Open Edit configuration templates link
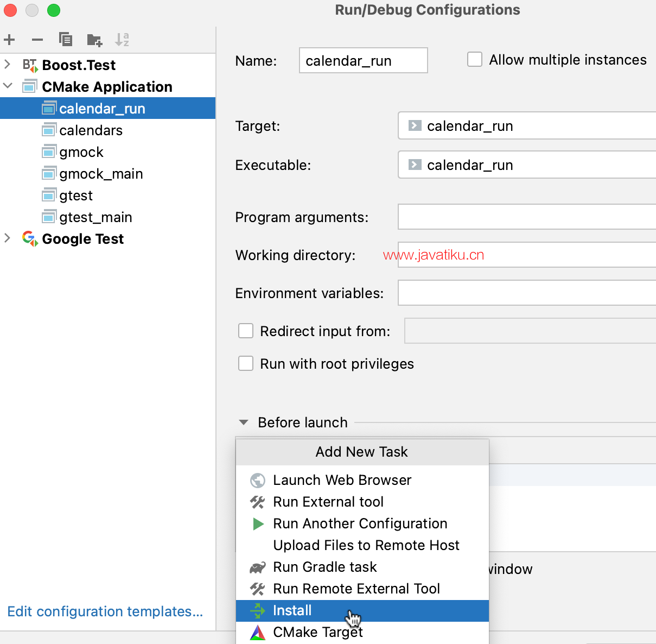Screen dimensions: 656x644 coord(105,611)
